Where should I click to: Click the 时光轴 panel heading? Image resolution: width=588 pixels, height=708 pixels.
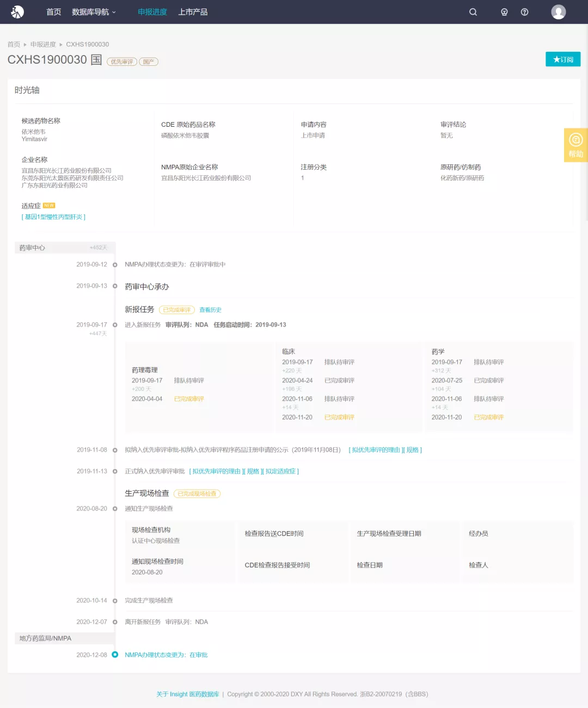point(27,90)
